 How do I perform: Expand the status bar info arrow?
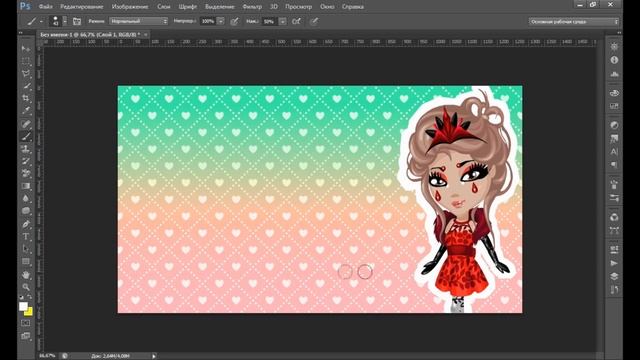pos(154,356)
